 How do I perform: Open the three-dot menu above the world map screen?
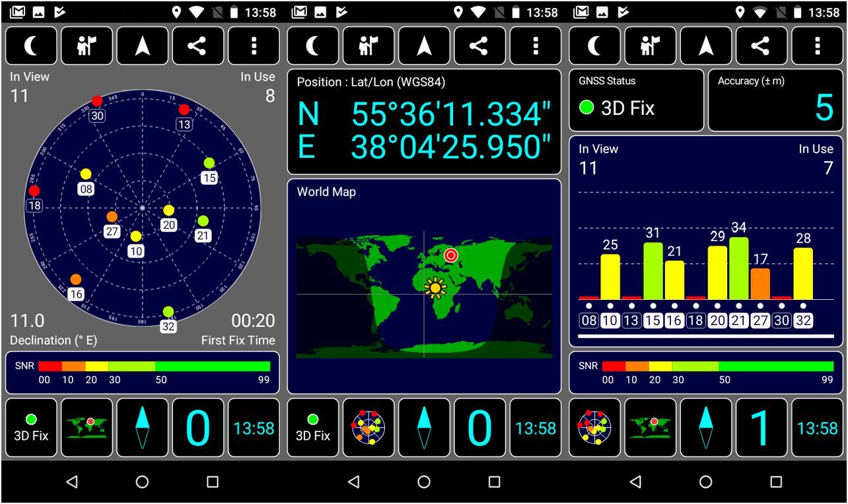point(535,46)
